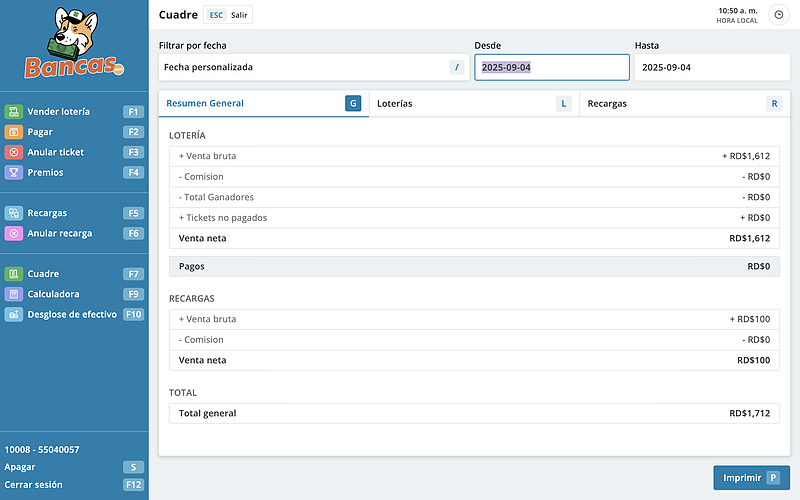Click the F7 shortcut badge
The image size is (800, 500).
(x=133, y=274)
